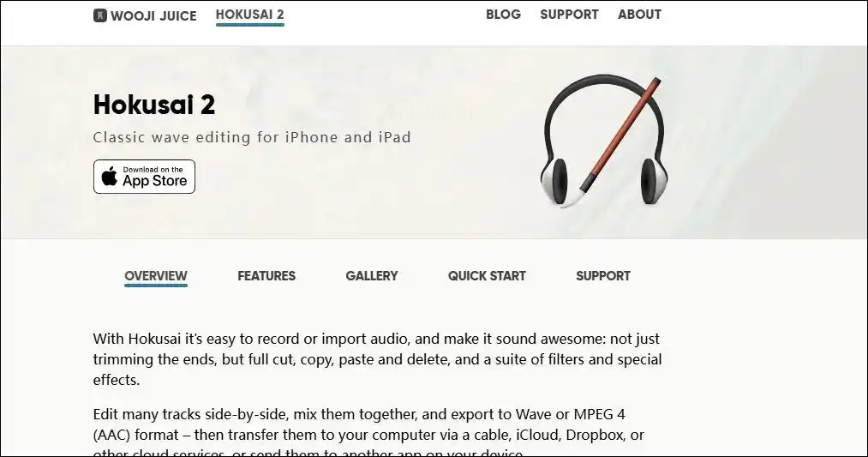Image resolution: width=868 pixels, height=457 pixels.
Task: Open the ABOUT page
Action: [x=639, y=15]
